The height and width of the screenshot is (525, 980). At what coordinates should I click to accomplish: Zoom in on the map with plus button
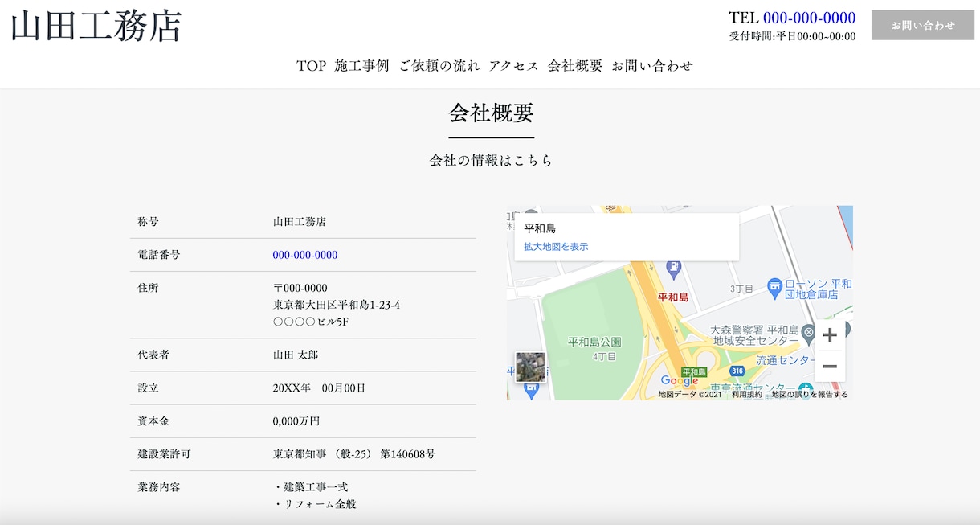coord(830,335)
